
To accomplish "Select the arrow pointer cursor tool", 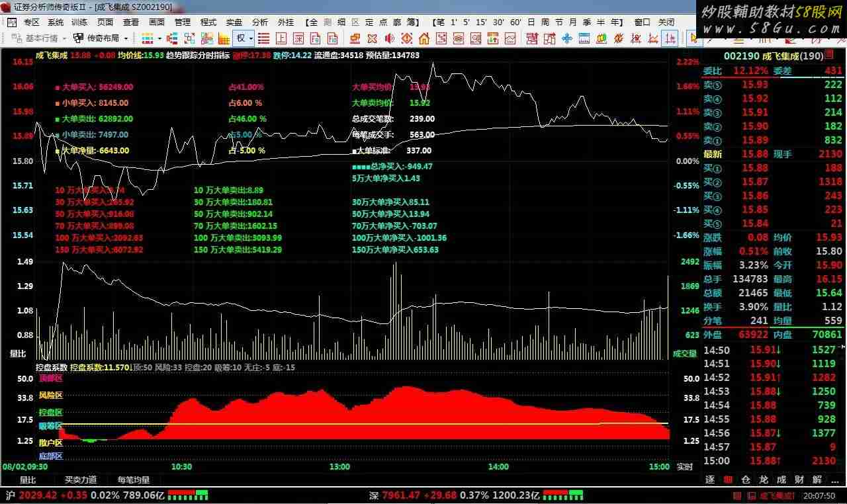I will tap(694, 38).
